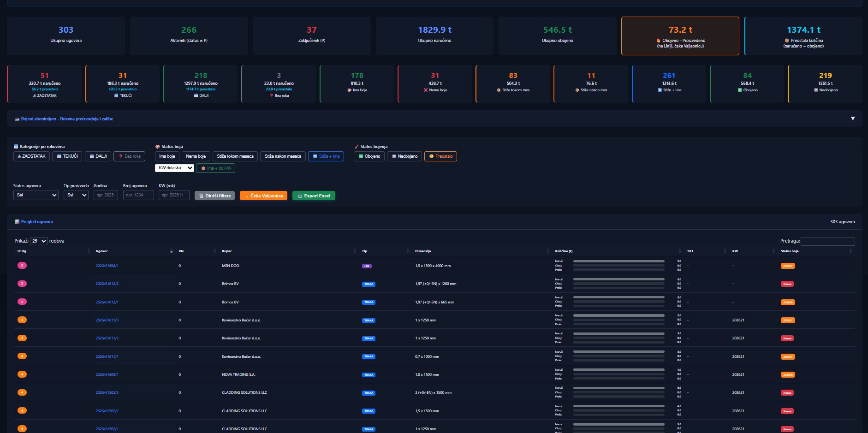Click the TRAKA badge in NOVA TRADING S.A. row
This screenshot has height=433, width=868.
[x=369, y=375]
